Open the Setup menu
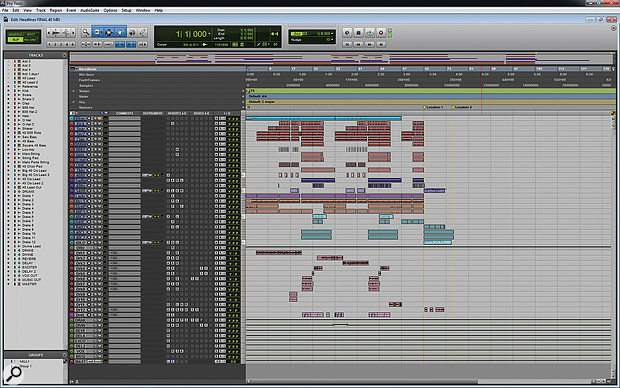This screenshot has height=388, width=620. [x=127, y=10]
